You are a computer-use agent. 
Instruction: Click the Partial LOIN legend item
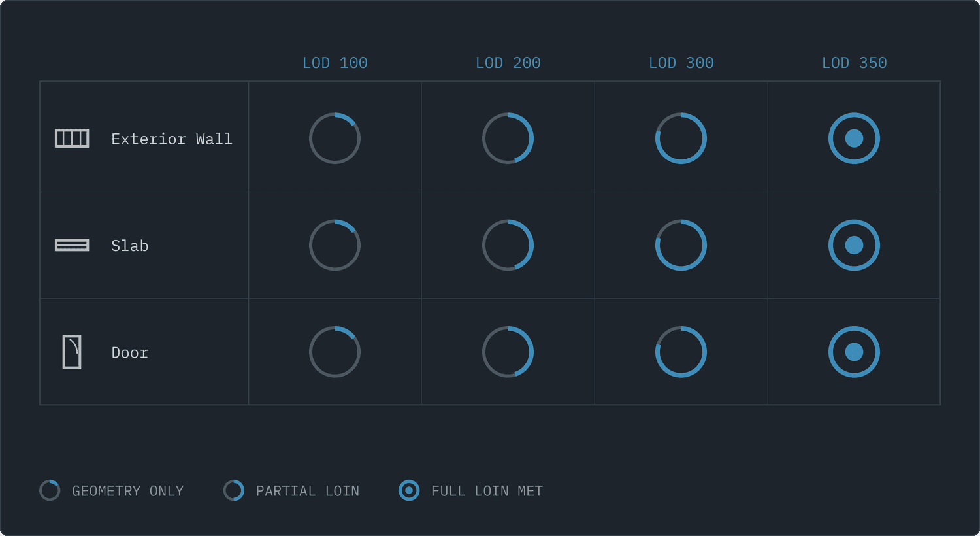coord(291,490)
